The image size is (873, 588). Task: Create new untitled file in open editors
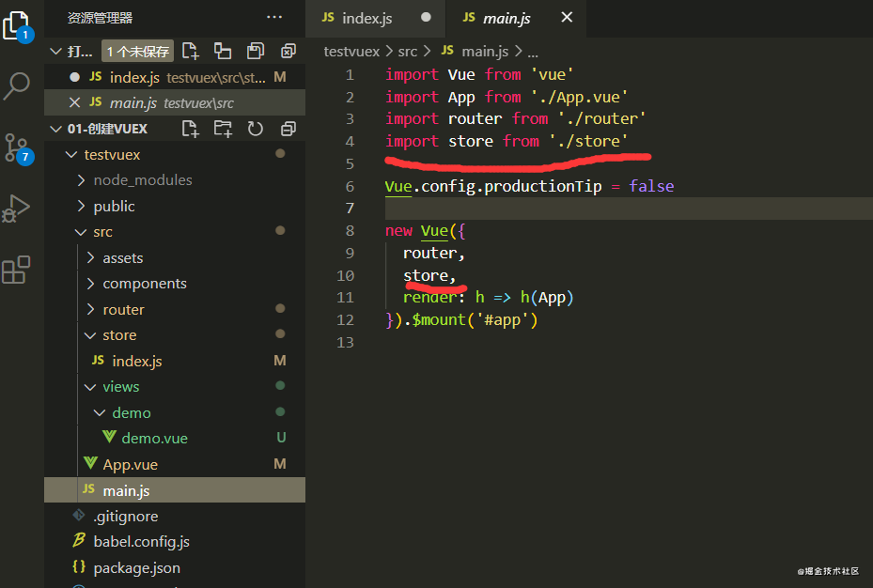(190, 51)
